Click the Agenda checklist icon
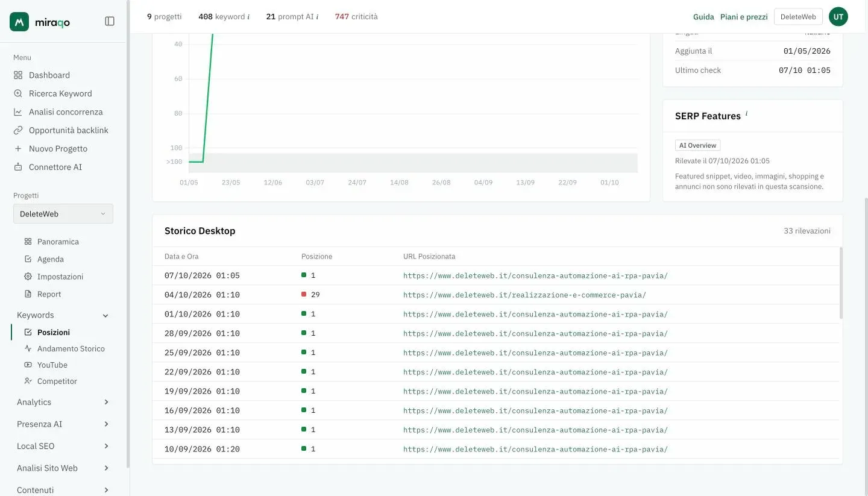Viewport: 868px width, 496px height. pos(28,259)
